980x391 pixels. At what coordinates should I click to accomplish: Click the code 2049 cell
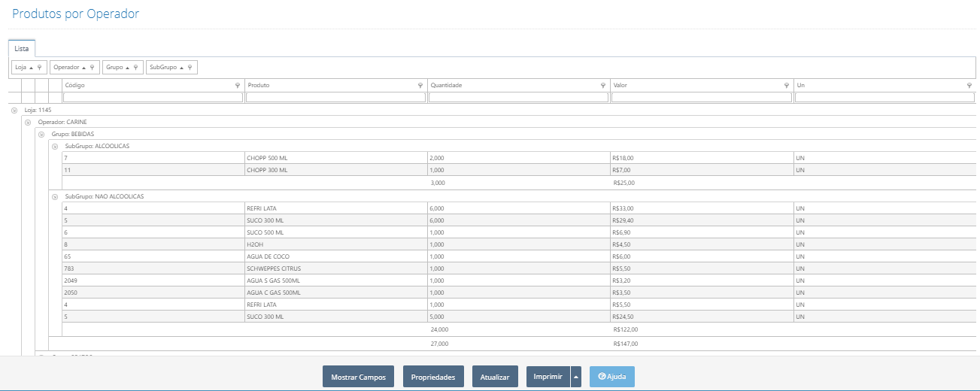153,280
